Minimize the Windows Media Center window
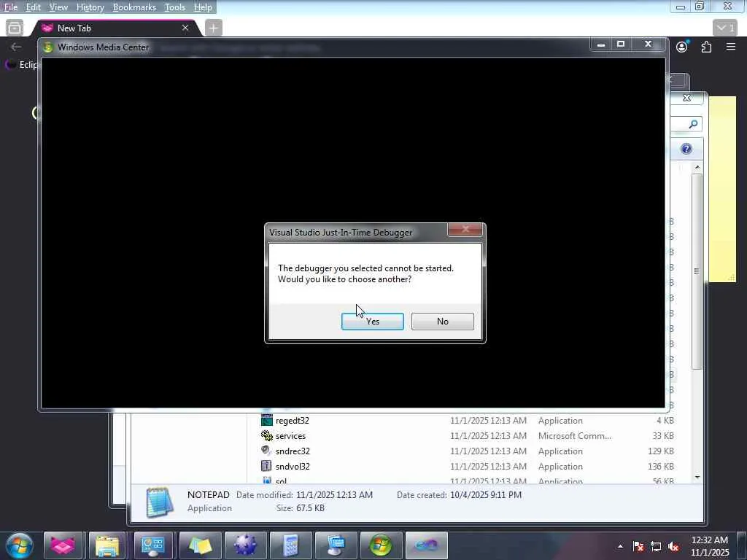This screenshot has width=747, height=560. click(x=601, y=44)
